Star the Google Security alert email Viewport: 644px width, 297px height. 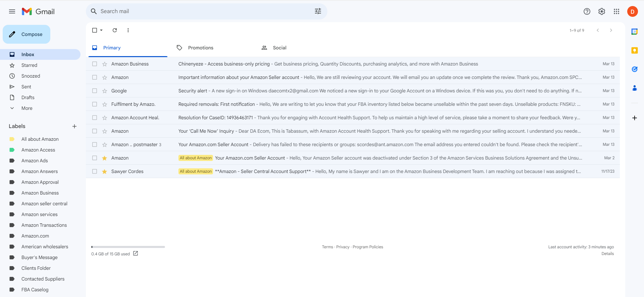[105, 91]
